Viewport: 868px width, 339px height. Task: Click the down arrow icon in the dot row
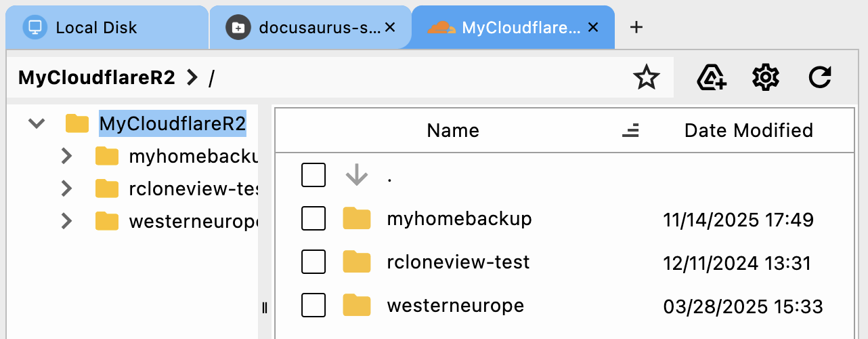356,175
